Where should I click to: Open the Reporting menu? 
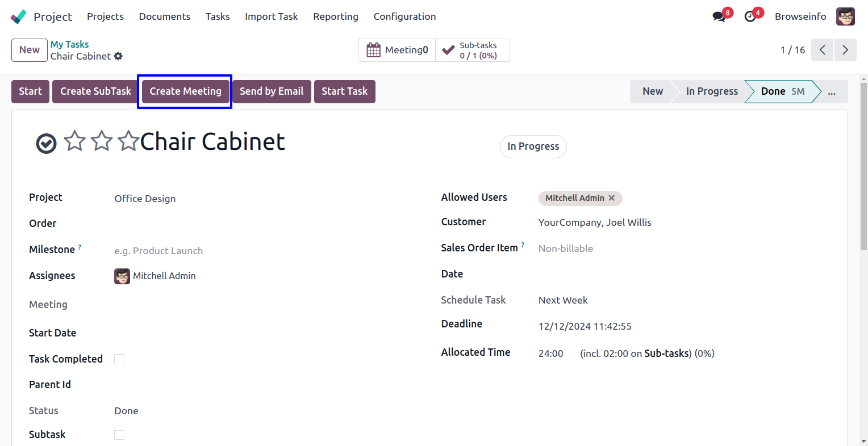(x=335, y=16)
